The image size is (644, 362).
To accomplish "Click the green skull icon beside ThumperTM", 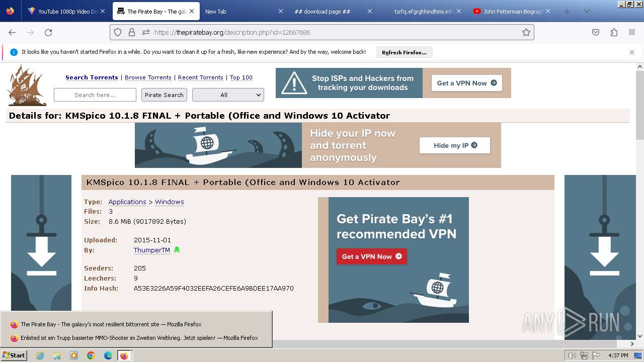I will point(177,250).
